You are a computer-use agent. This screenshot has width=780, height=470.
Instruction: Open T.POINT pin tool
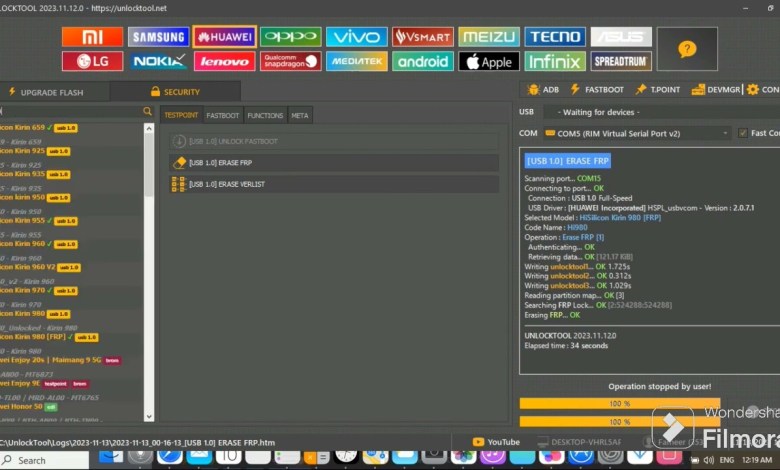tap(657, 90)
